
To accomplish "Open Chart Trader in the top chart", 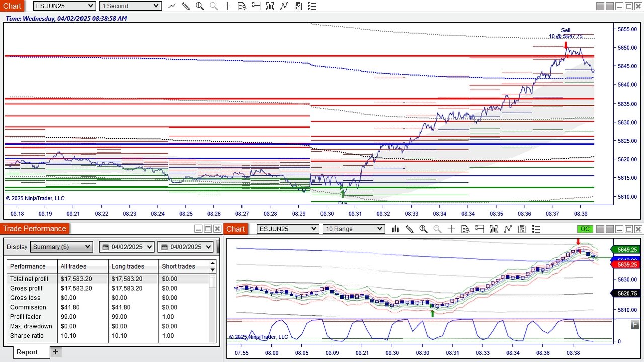I will click(256, 6).
